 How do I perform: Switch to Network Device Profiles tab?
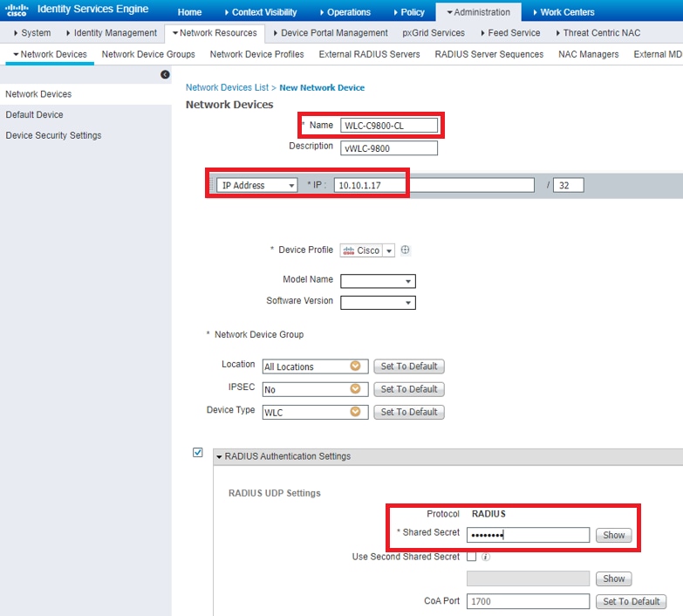[256, 54]
